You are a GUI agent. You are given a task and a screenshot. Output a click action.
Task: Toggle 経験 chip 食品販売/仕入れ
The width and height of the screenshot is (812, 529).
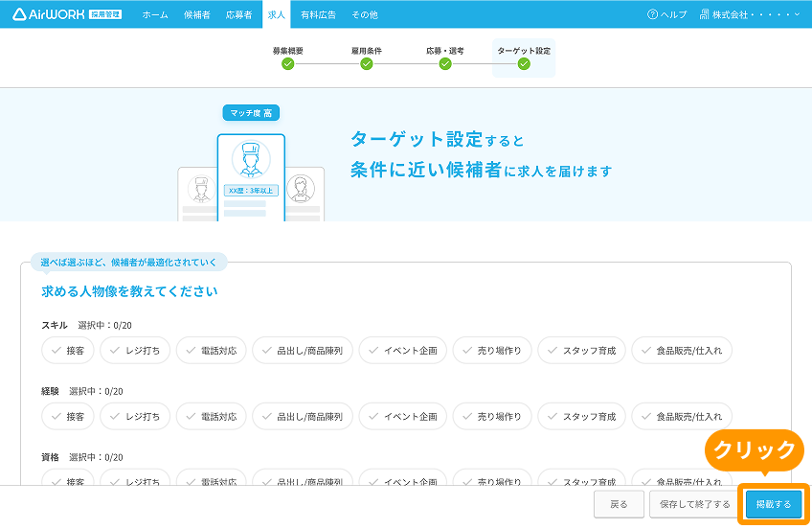(682, 416)
